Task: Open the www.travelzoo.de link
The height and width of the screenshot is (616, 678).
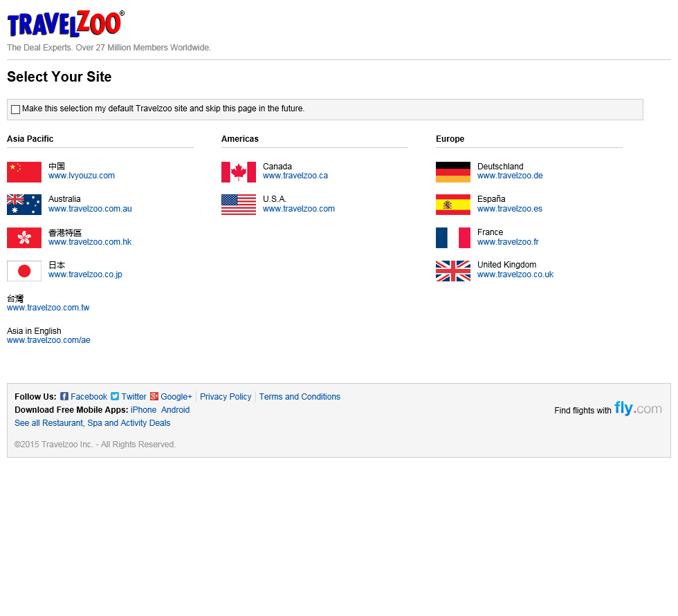Action: 510,176
